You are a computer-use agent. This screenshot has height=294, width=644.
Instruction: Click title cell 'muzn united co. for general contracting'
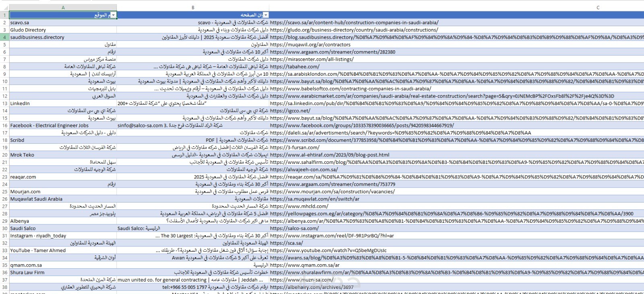pyautogui.click(x=193, y=280)
